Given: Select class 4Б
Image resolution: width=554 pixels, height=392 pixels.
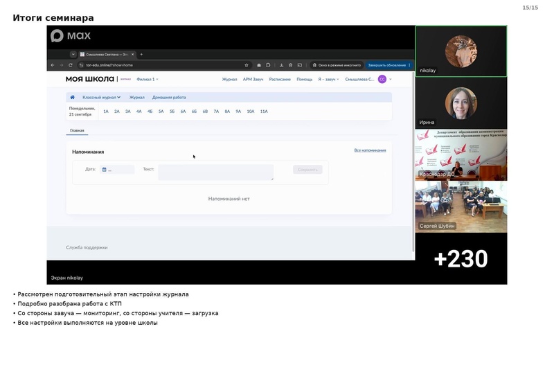Looking at the screenshot, I should pyautogui.click(x=150, y=112).
